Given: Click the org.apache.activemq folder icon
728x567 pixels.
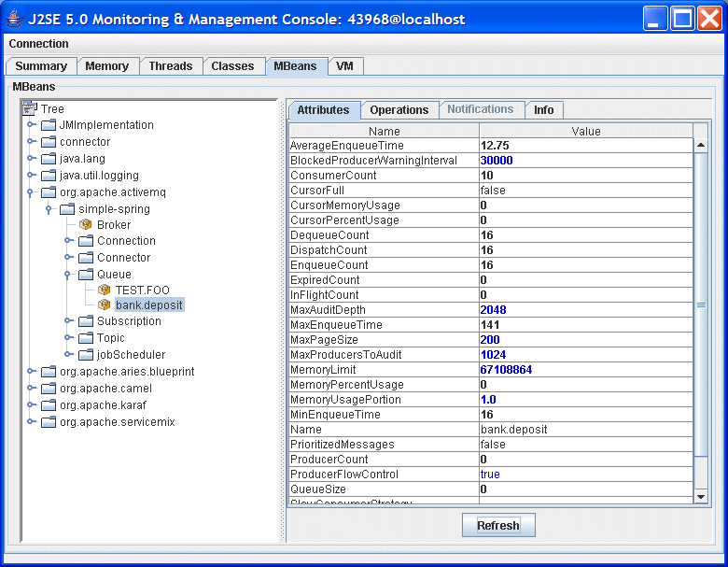Looking at the screenshot, I should pos(49,192).
